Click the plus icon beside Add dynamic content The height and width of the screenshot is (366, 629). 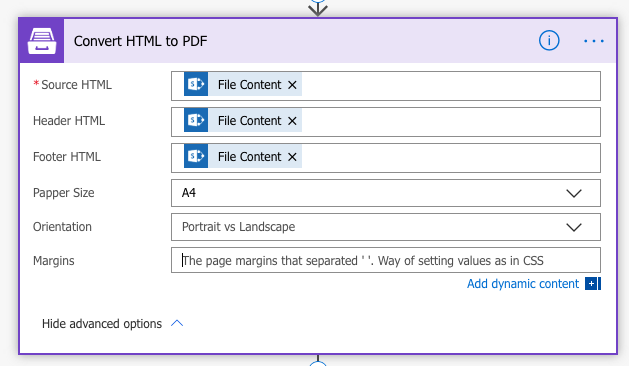tap(592, 283)
